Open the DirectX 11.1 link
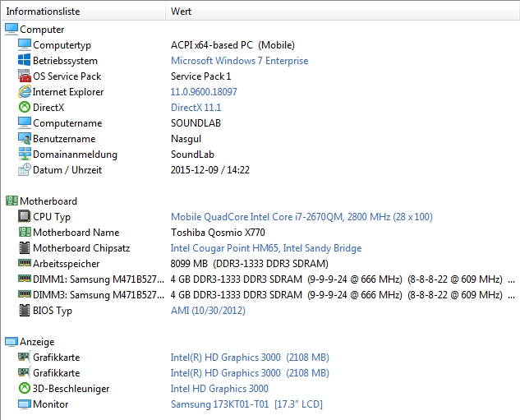 tap(196, 108)
